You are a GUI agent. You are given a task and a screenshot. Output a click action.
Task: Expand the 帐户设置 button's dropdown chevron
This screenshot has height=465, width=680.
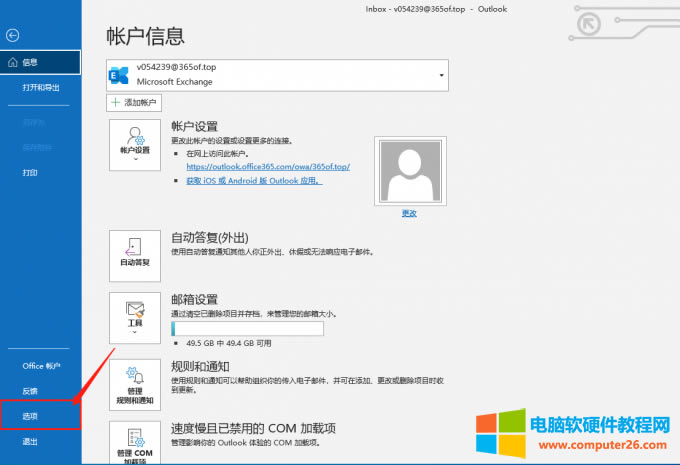134,159
